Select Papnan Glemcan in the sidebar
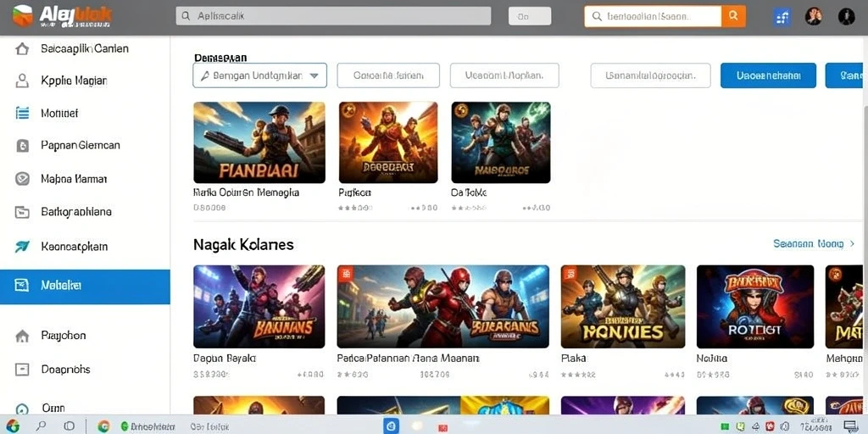 tap(81, 146)
